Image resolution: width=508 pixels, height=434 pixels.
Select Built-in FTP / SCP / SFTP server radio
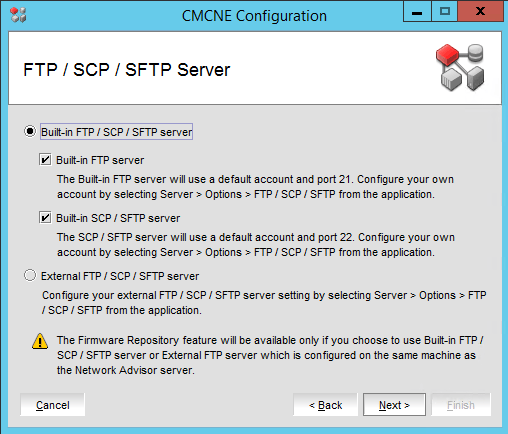[30, 131]
